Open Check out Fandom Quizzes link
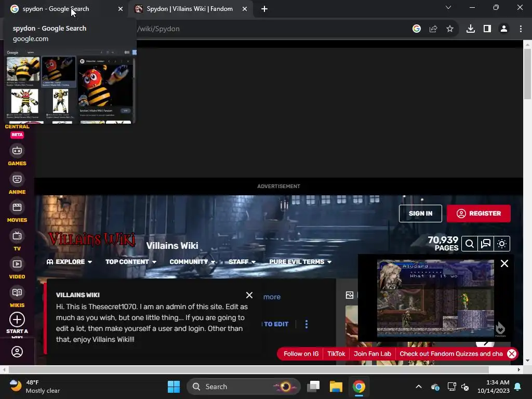Viewport: 532px width, 399px height. [x=451, y=354]
